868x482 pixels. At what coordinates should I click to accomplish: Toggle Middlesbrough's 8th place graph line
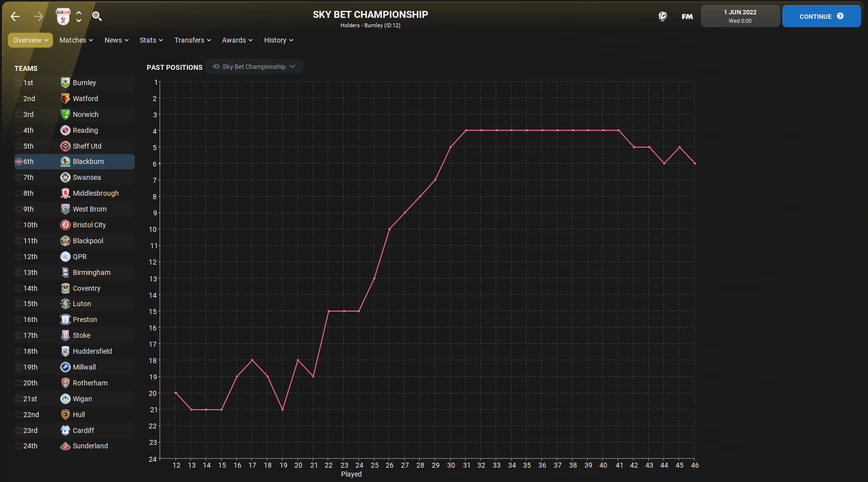pyautogui.click(x=18, y=193)
